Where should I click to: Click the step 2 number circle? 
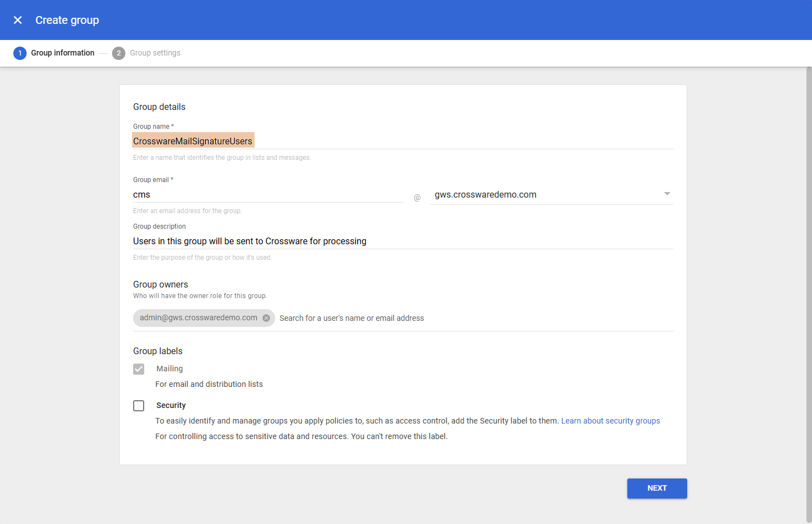[x=118, y=53]
